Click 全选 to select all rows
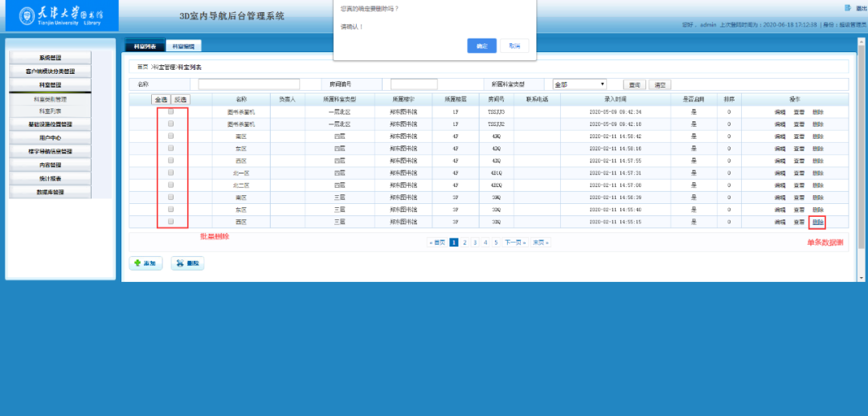The image size is (868, 416). [161, 99]
